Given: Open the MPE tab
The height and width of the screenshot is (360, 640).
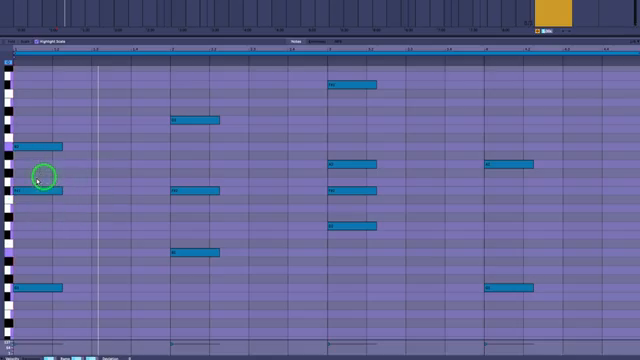Looking at the screenshot, I should coord(338,42).
